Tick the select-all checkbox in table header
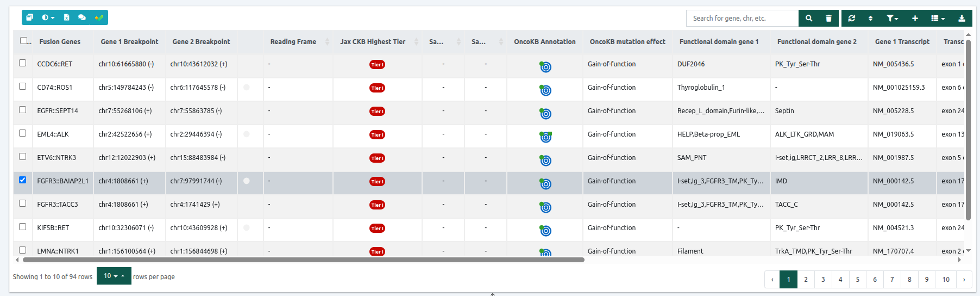The image size is (980, 296). click(23, 40)
